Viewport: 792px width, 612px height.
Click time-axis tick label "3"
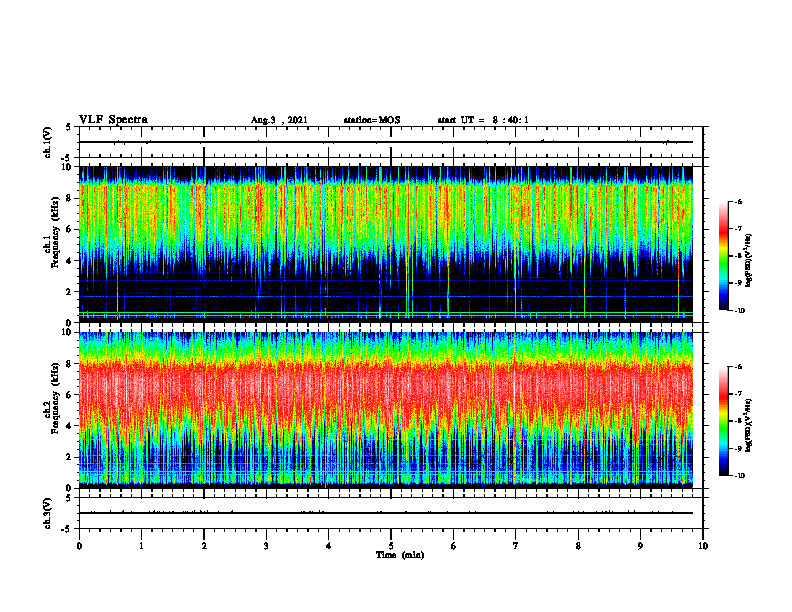click(x=266, y=546)
